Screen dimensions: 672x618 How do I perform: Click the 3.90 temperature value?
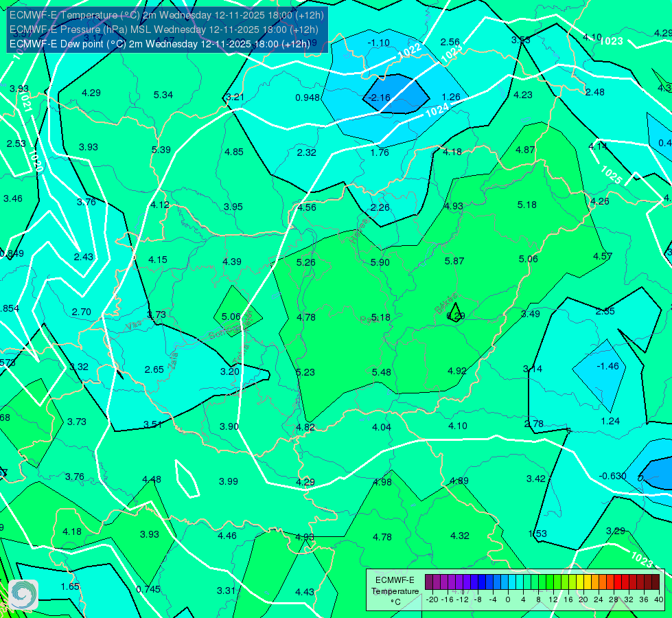(x=229, y=426)
